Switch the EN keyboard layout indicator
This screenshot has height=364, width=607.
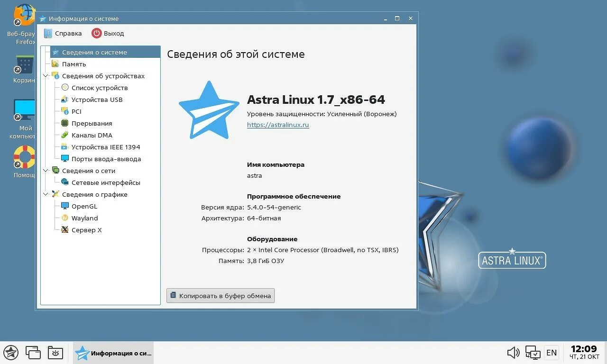coord(551,353)
